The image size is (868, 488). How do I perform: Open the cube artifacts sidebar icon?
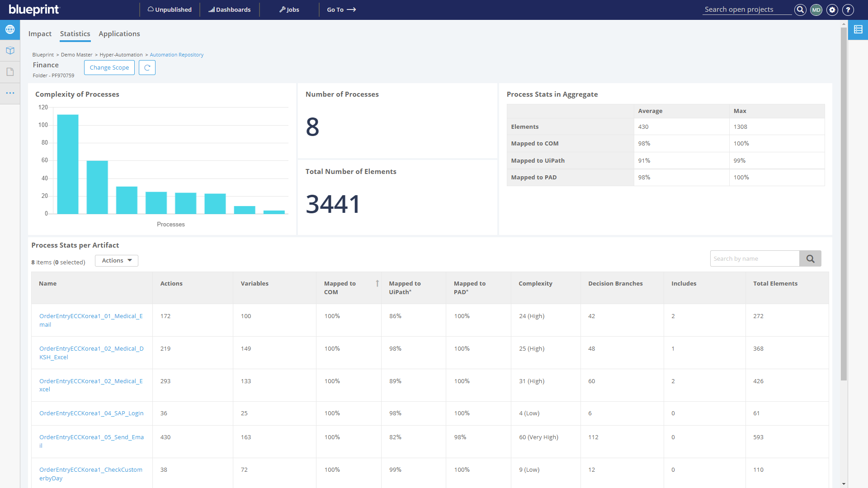10,51
